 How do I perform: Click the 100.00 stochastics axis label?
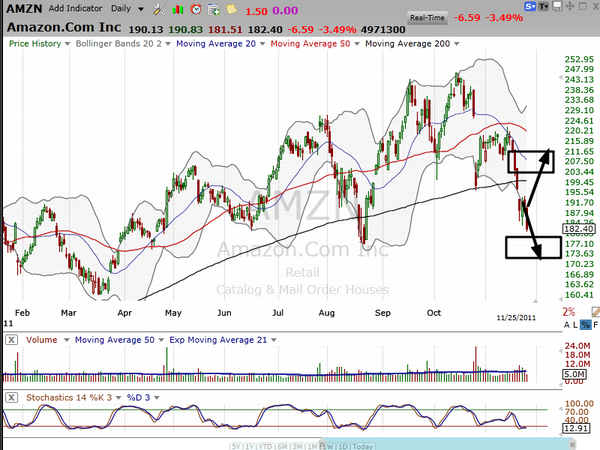coord(579,404)
